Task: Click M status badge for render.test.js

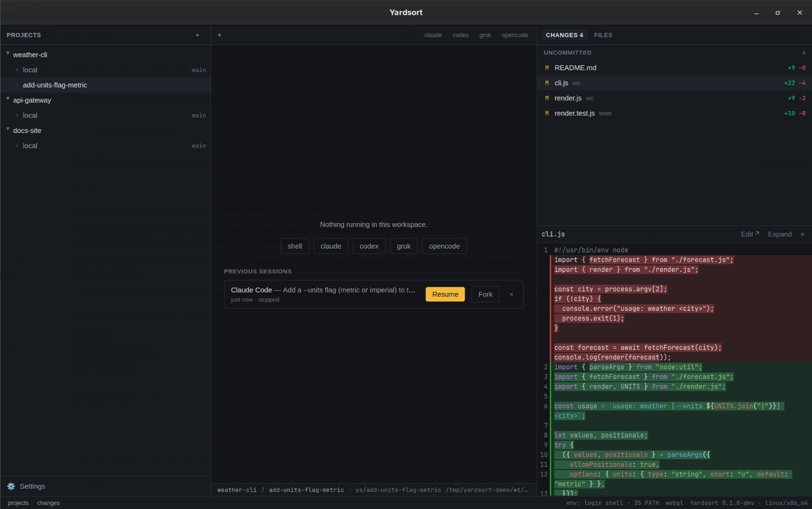Action: pos(547,113)
